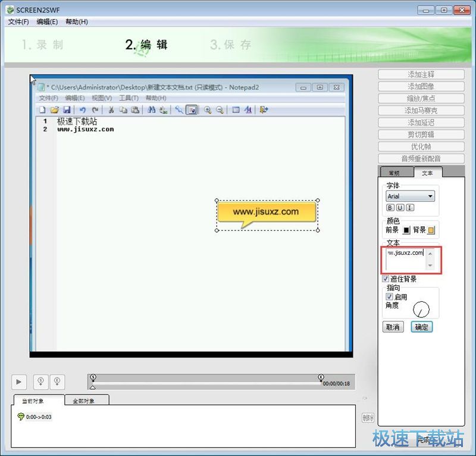Click the Zoom out magnifier in Notepad2
The height and width of the screenshot is (456, 476).
coord(220,110)
